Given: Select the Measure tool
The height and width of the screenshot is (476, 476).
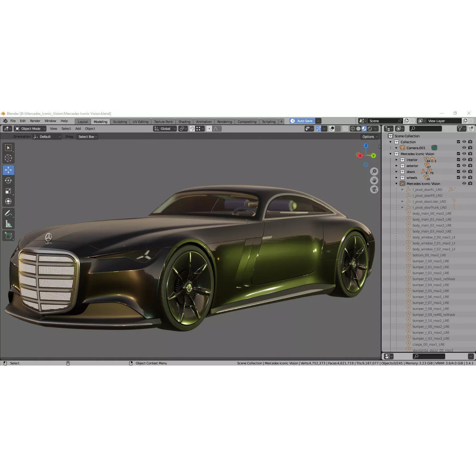Looking at the screenshot, I should pos(8,224).
